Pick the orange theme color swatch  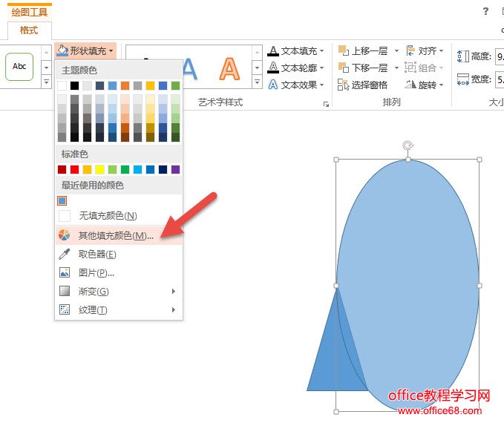pos(125,85)
